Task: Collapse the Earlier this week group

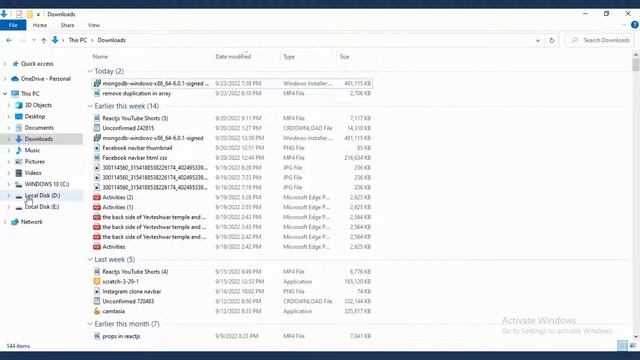Action: point(90,106)
